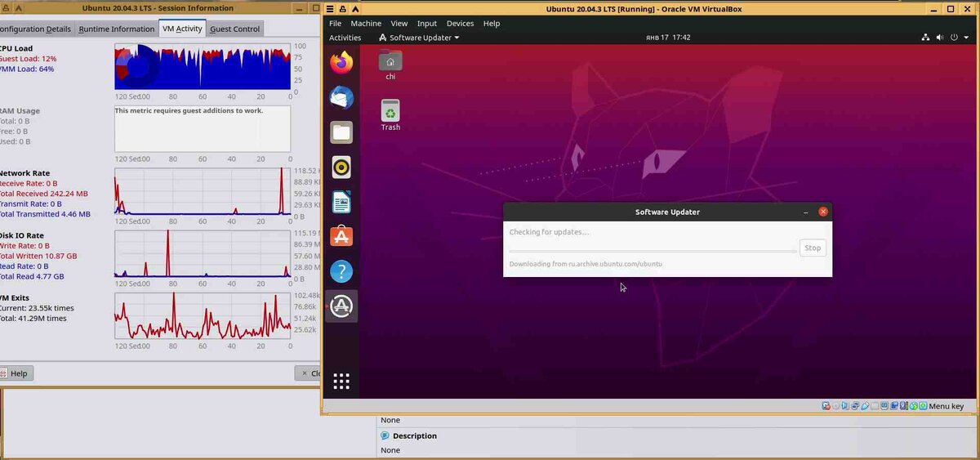980x460 pixels.
Task: Switch to the Guest Control tab
Action: (x=234, y=29)
